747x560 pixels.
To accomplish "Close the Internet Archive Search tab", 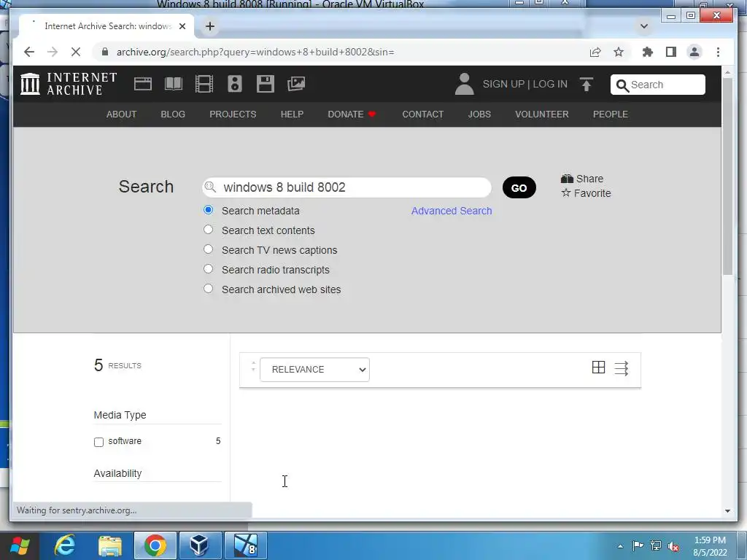I will (182, 26).
